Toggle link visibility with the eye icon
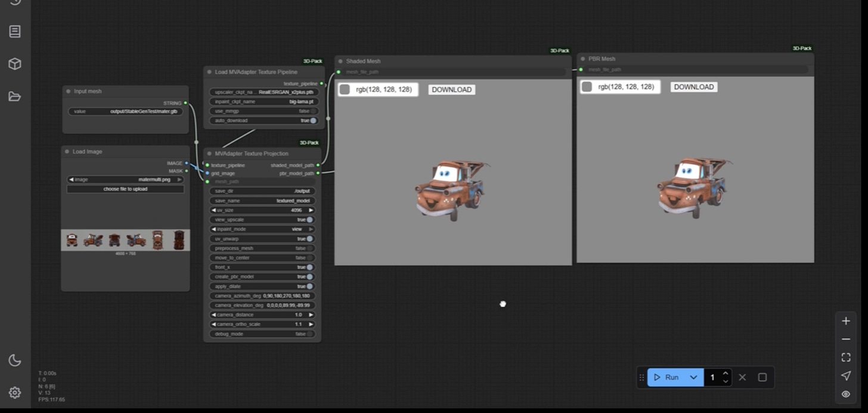 [845, 394]
